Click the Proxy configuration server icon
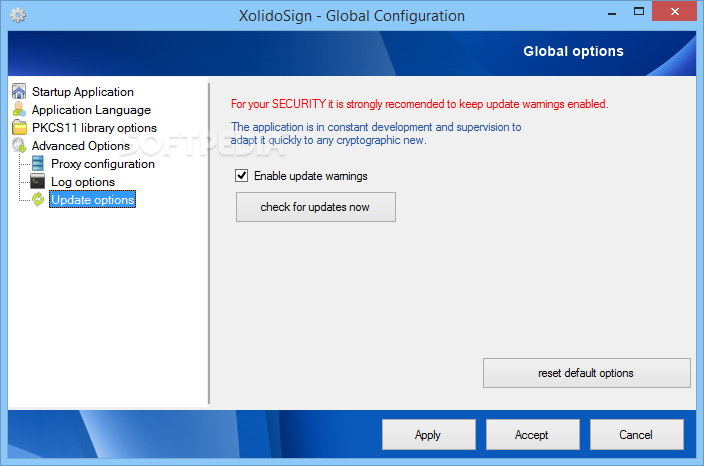This screenshot has width=704, height=466. pyautogui.click(x=38, y=163)
